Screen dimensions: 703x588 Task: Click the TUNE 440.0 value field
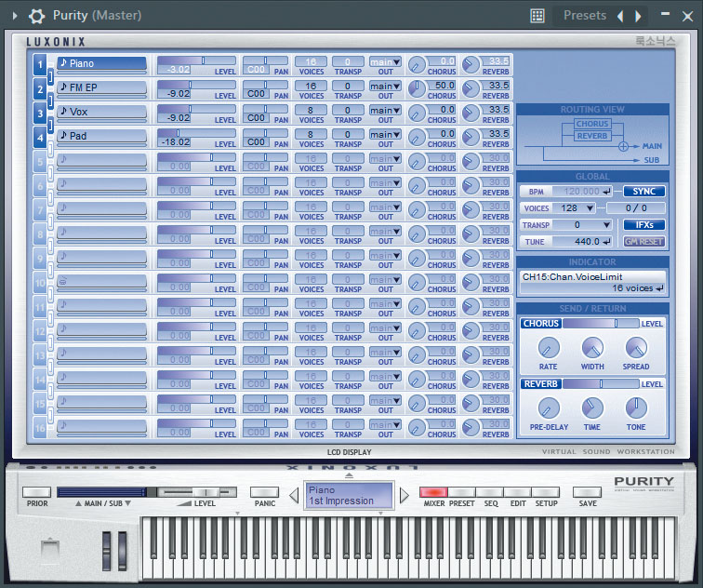582,242
